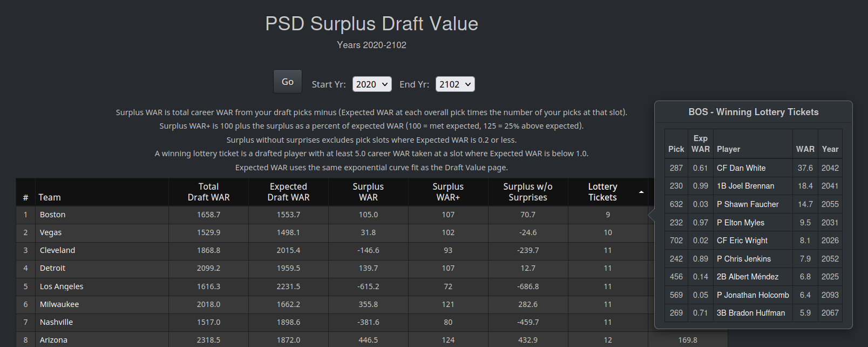Sort by Surplus w/o Surprises header

click(528, 192)
